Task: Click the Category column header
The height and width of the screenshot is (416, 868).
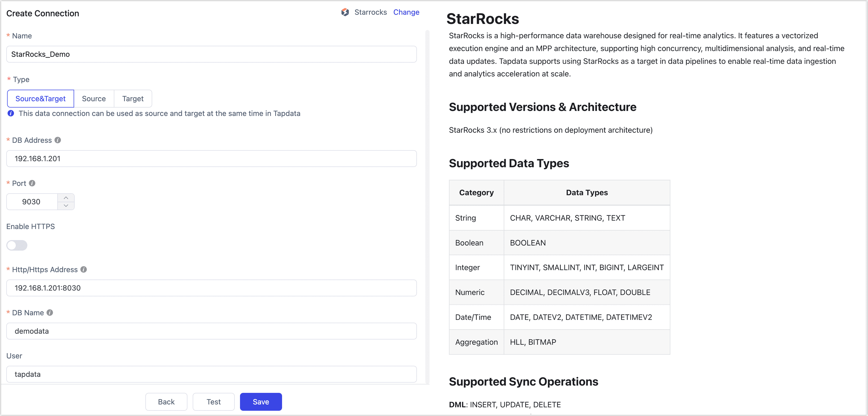Action: [x=477, y=192]
